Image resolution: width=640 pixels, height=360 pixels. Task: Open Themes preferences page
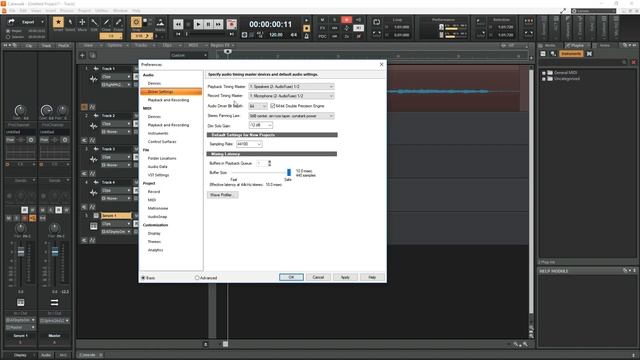point(154,242)
